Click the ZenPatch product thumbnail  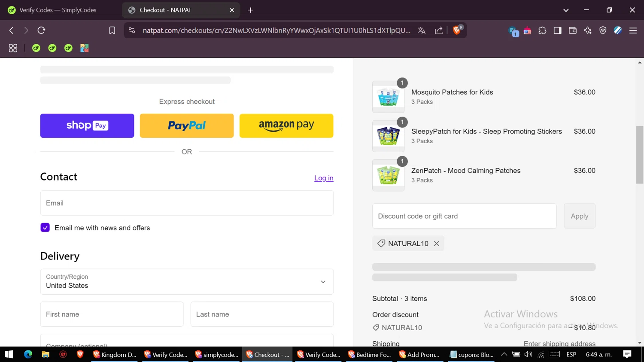(388, 175)
